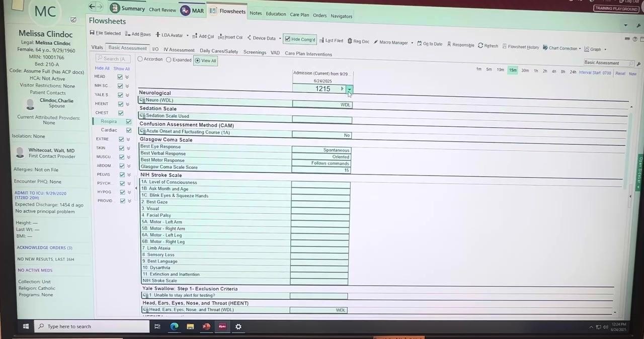The image size is (644, 339).
Task: Select the View All radio button
Action: pyautogui.click(x=197, y=60)
